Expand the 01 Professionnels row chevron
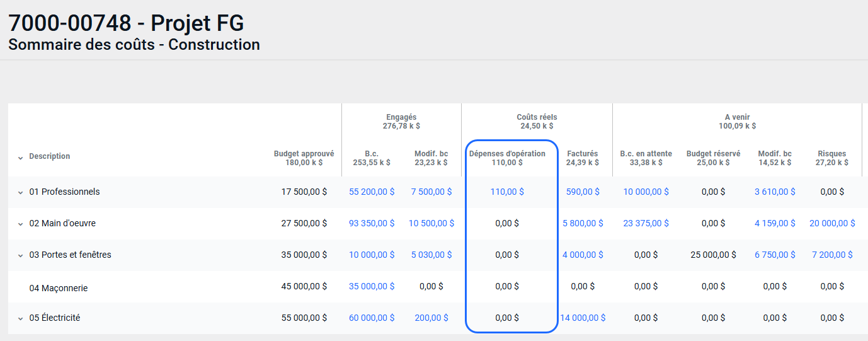 (x=20, y=193)
